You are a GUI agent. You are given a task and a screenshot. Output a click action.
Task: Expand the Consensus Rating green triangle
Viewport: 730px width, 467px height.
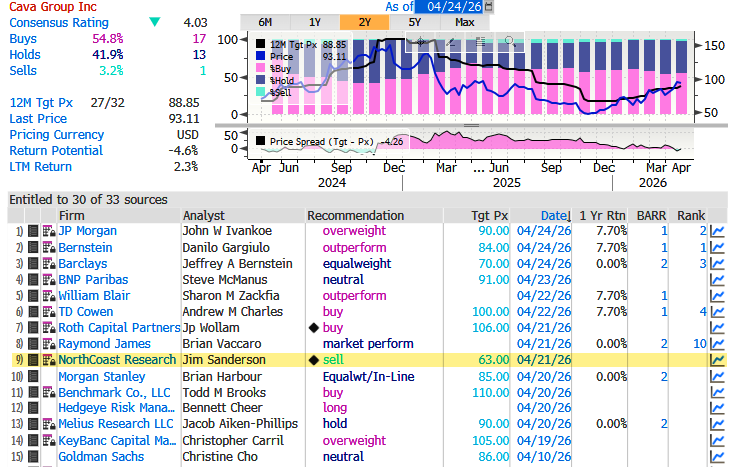click(154, 22)
